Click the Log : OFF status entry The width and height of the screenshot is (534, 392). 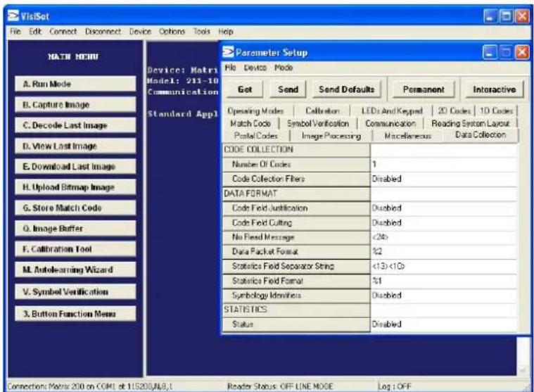click(395, 386)
